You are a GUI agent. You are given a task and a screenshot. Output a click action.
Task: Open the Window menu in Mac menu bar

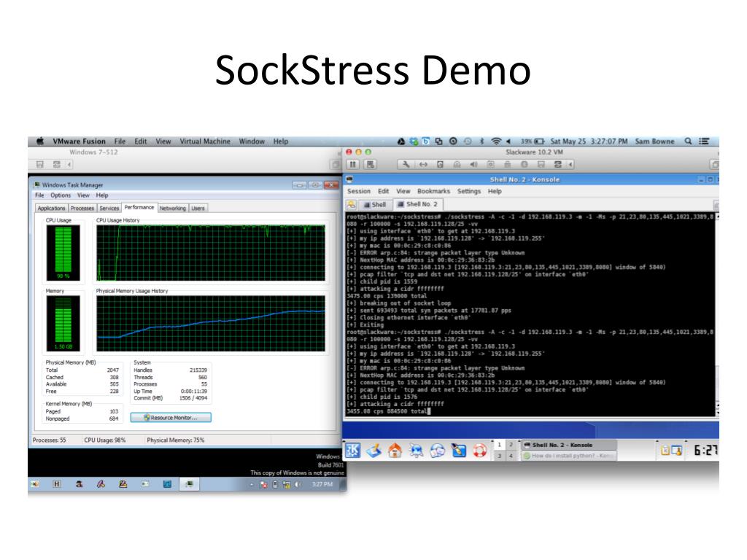point(252,141)
